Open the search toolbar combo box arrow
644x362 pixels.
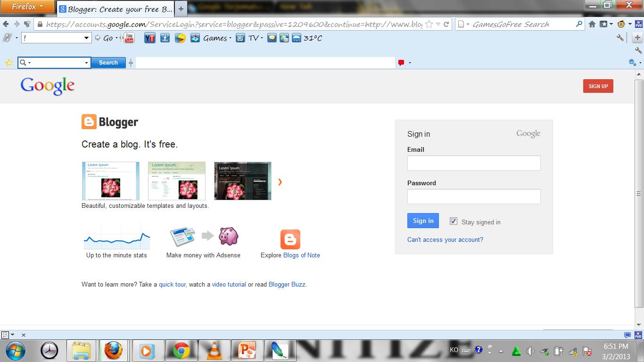(86, 63)
